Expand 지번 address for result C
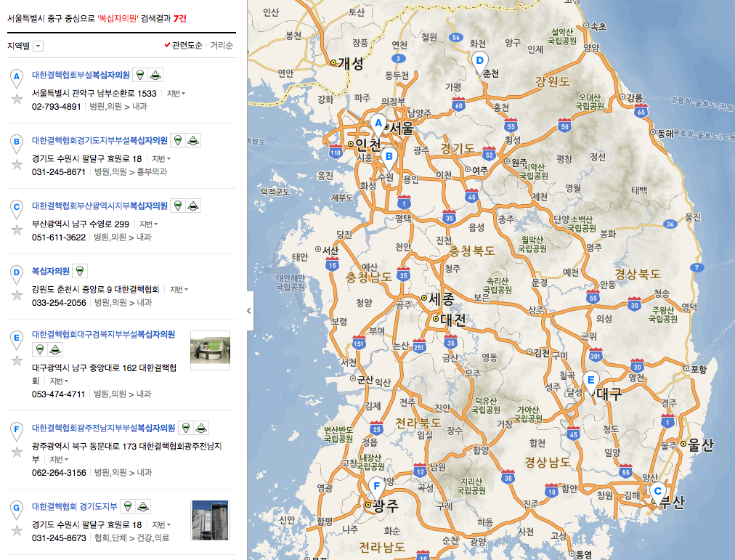This screenshot has width=735, height=560. (x=149, y=224)
